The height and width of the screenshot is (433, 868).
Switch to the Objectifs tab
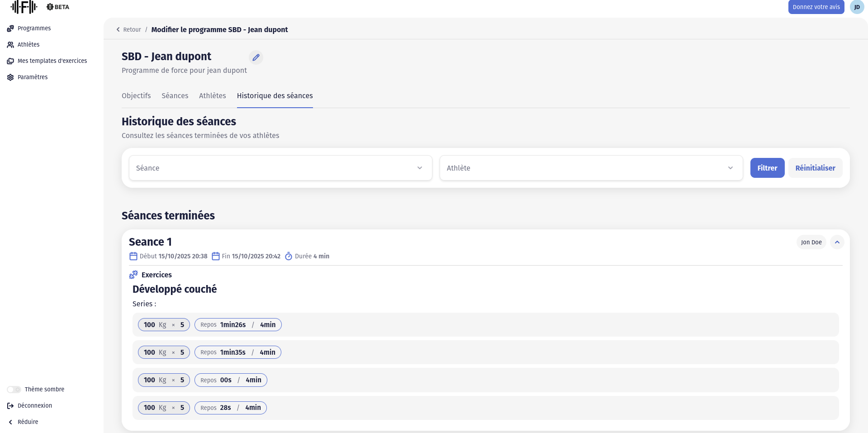[136, 96]
